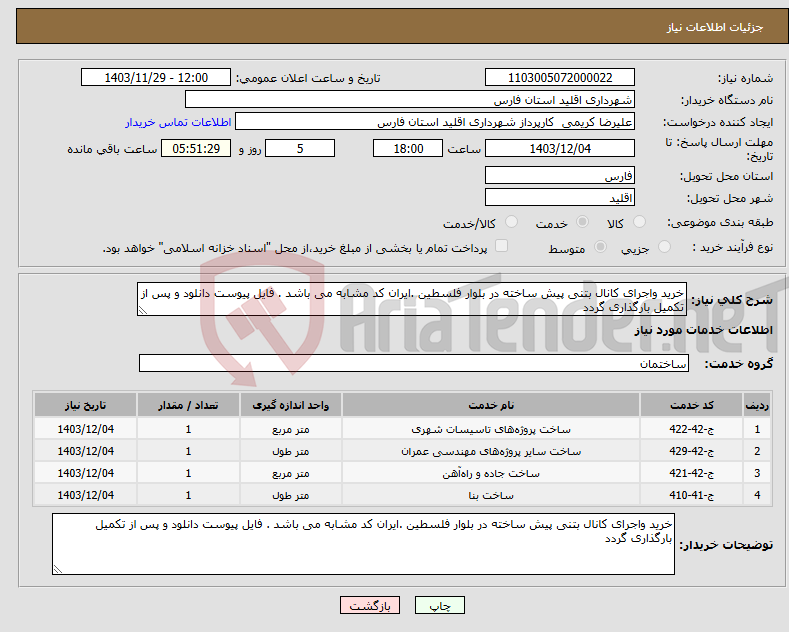The image size is (789, 632).
Task: Click the بازگشت button
Action: tap(369, 606)
